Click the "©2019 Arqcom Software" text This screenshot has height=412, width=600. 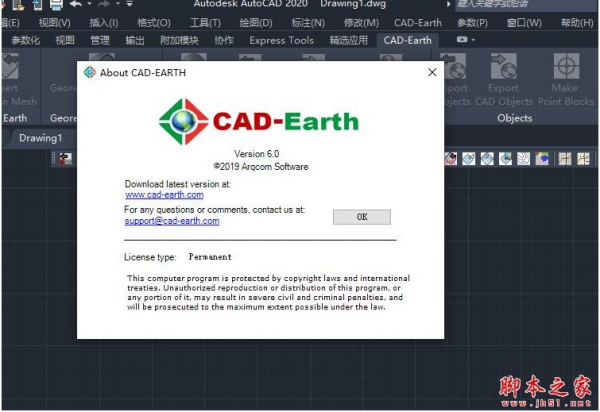[261, 166]
